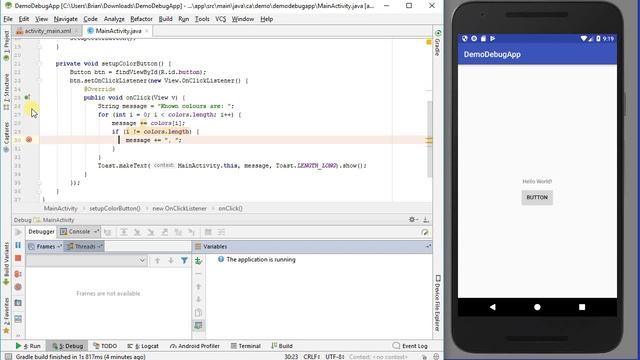The image size is (640, 360).
Task: Tap Recents square on Android emulator
Action: click(582, 307)
